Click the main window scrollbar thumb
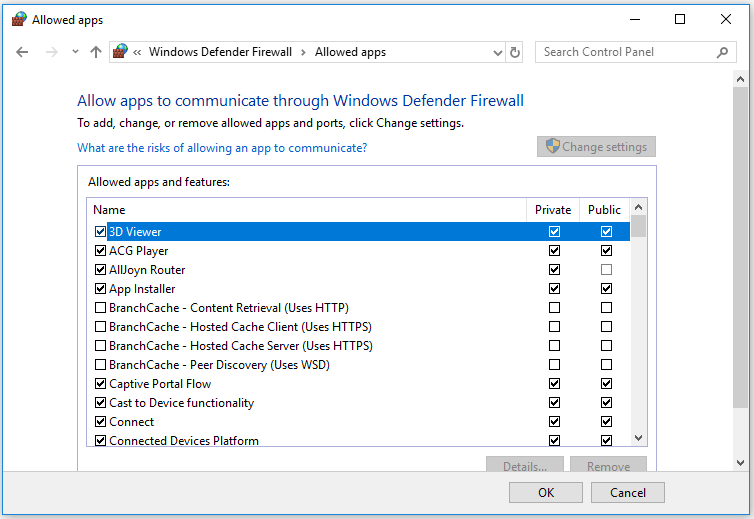Screen dimensions: 754x519 (x=741, y=248)
